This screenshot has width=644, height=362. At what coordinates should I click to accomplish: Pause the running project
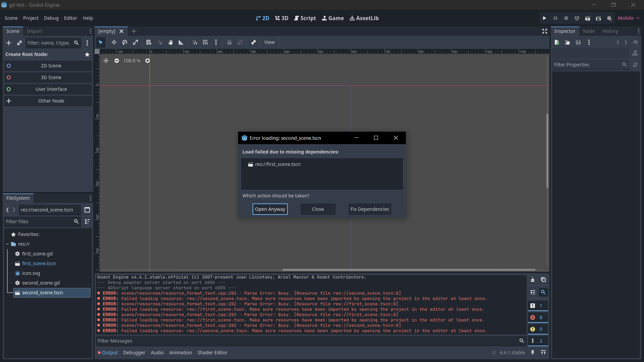pyautogui.click(x=555, y=18)
